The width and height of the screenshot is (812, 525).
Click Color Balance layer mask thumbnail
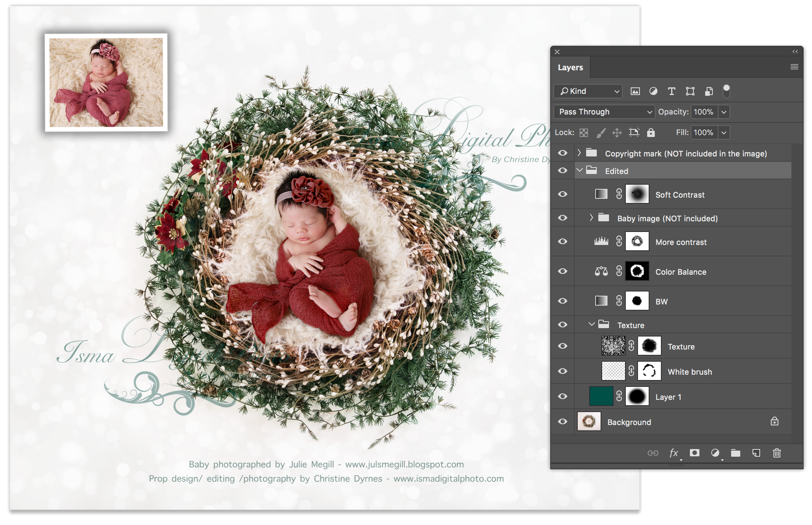coord(637,271)
